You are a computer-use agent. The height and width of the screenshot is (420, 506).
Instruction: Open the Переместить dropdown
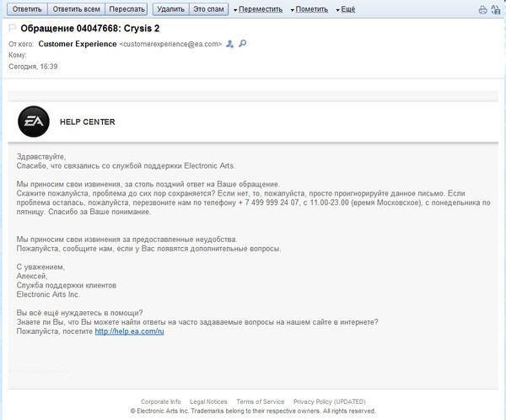[258, 9]
